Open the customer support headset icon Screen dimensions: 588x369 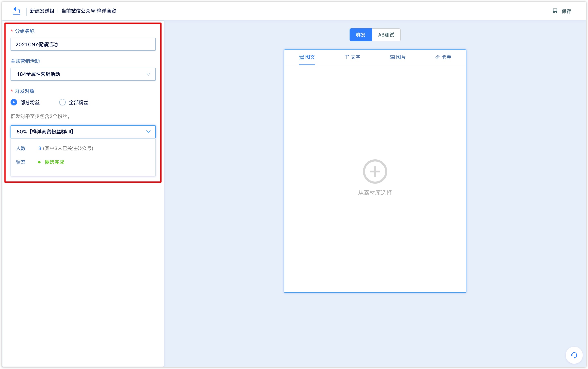point(574,355)
